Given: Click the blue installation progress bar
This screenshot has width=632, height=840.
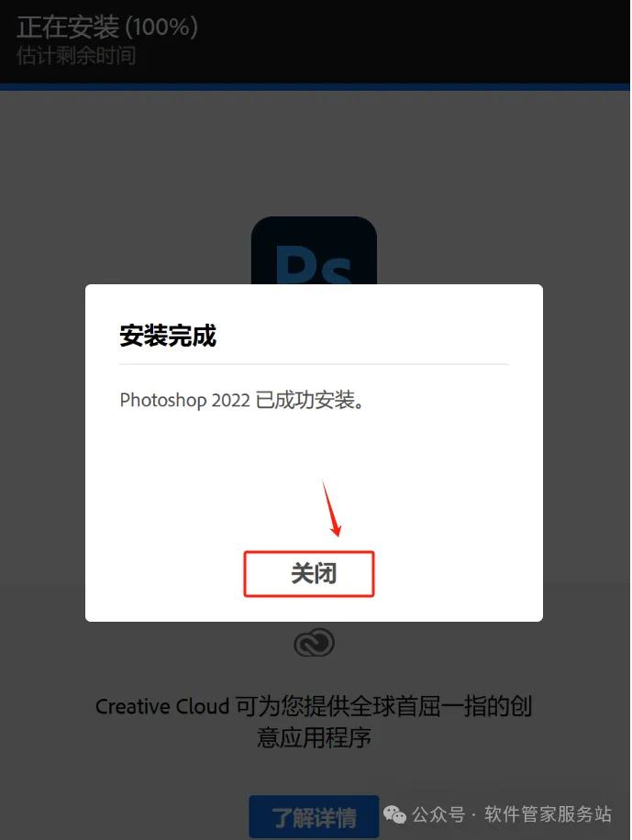Looking at the screenshot, I should (315, 87).
